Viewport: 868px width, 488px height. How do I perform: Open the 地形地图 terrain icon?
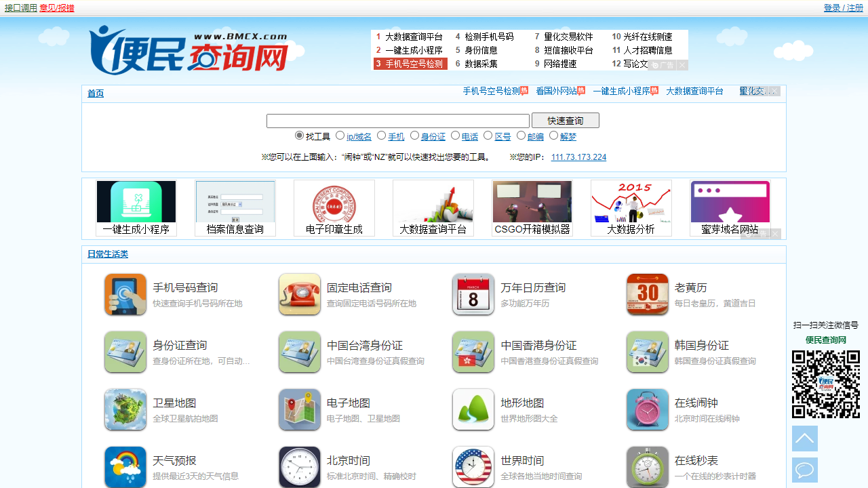473,409
